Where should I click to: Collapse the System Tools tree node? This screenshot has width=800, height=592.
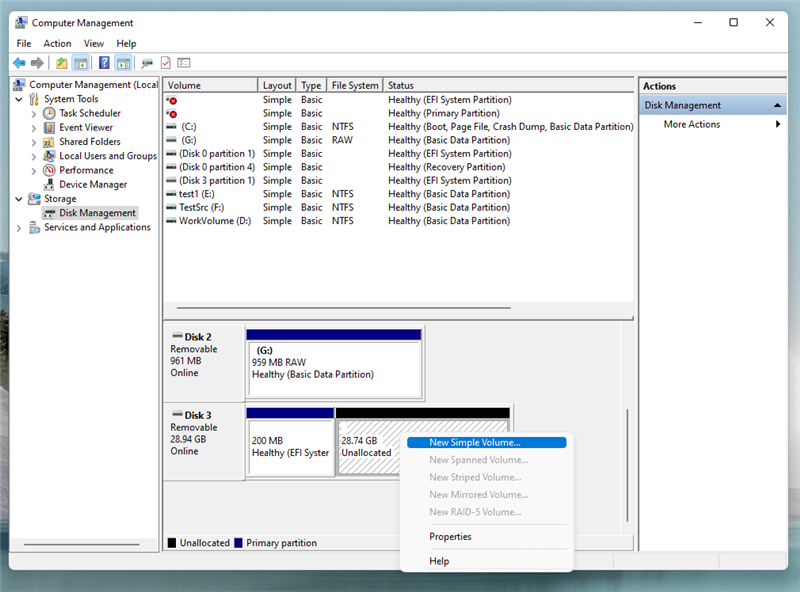[19, 99]
